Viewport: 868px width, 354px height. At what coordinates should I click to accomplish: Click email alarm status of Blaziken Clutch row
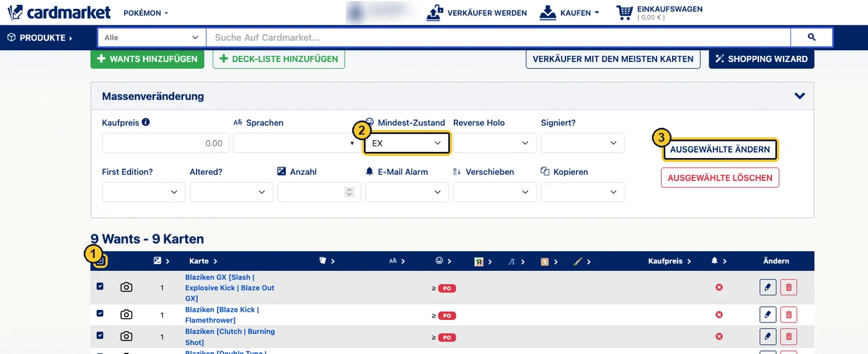(719, 337)
